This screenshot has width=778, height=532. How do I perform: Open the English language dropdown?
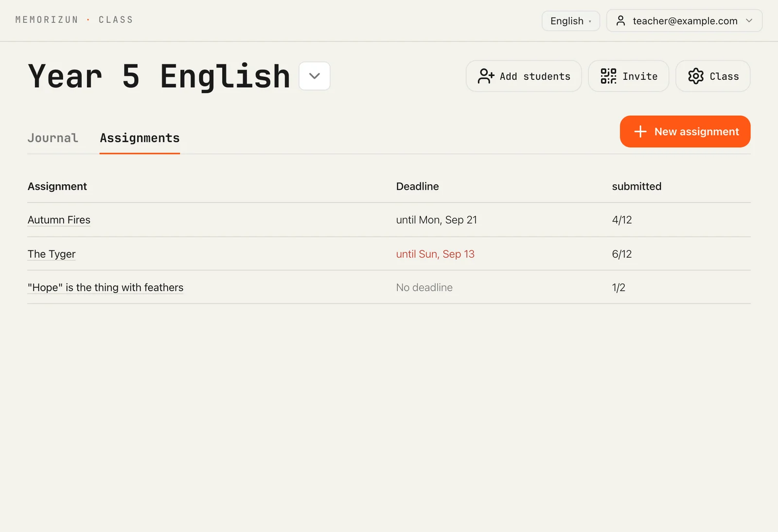[571, 21]
